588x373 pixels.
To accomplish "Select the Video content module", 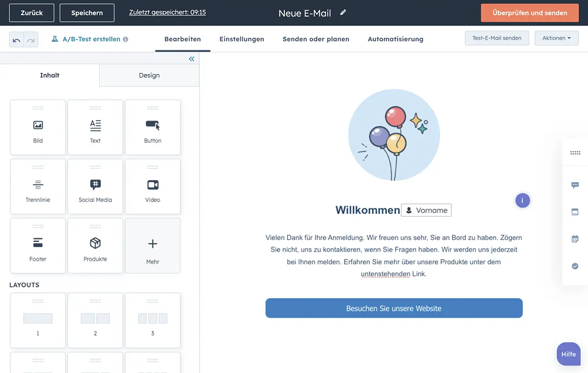I will coord(153,187).
